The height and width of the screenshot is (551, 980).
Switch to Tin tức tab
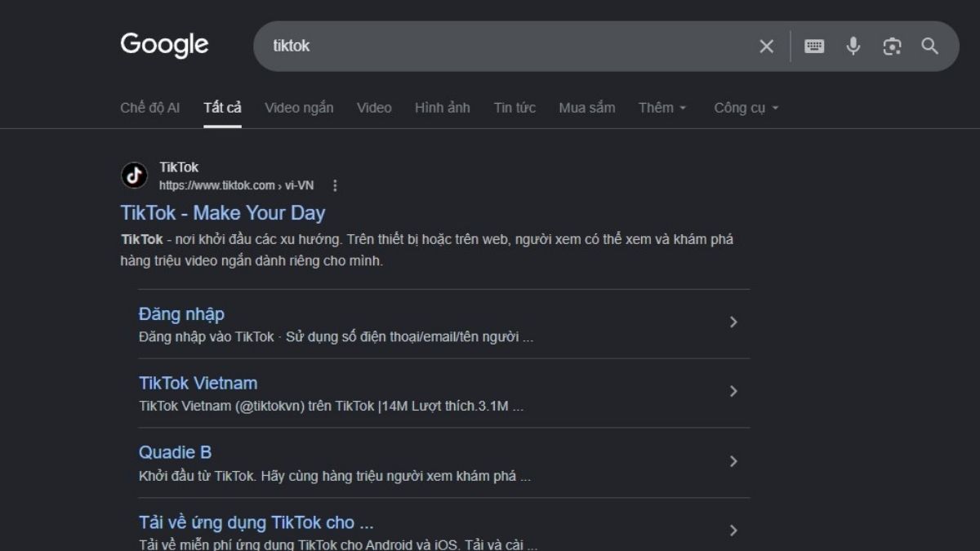[514, 108]
